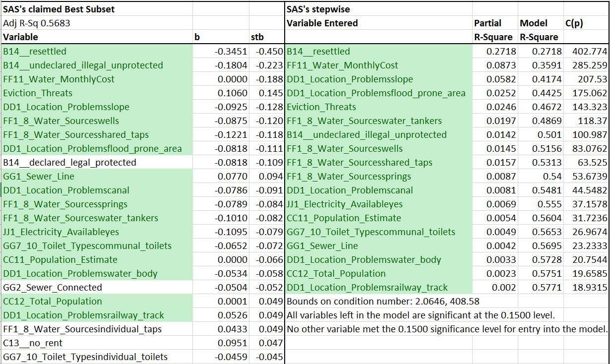The image size is (610, 364).
Task: Select the C13__no_rent cell
Action: point(33,343)
